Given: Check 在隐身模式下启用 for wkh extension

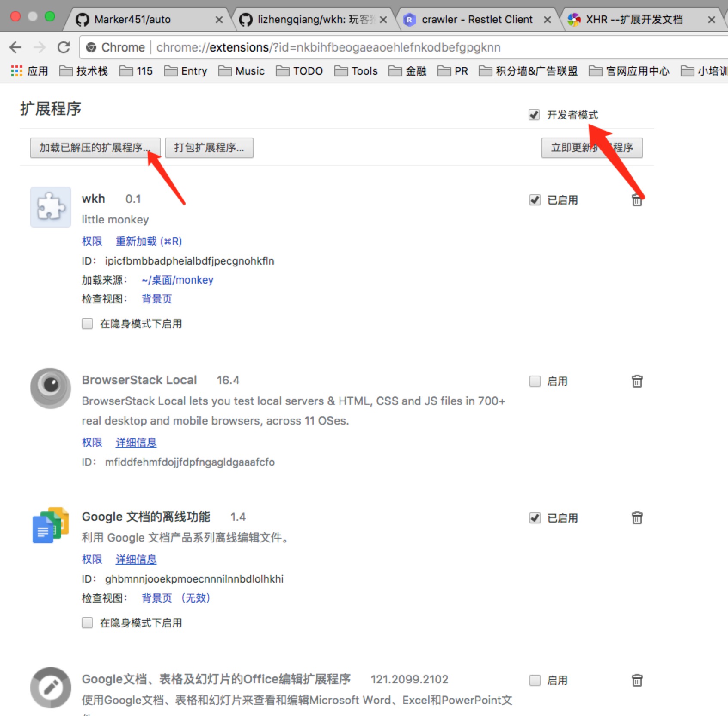Looking at the screenshot, I should pos(87,324).
